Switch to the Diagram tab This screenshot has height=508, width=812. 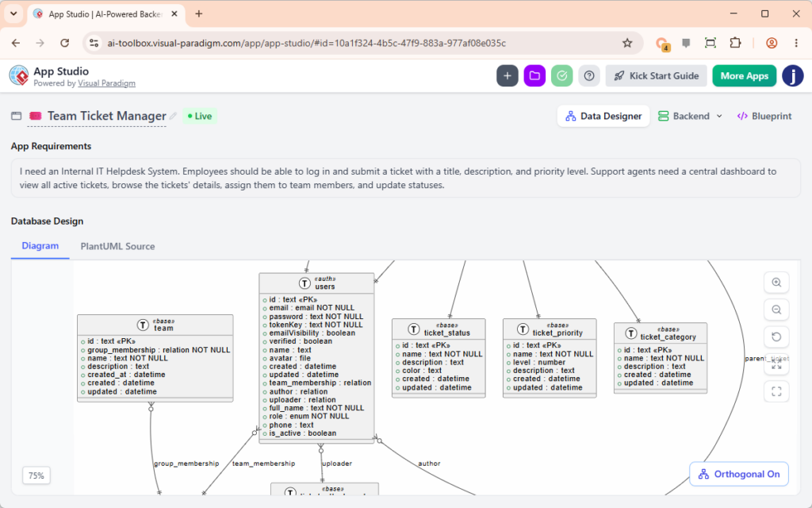(x=40, y=246)
